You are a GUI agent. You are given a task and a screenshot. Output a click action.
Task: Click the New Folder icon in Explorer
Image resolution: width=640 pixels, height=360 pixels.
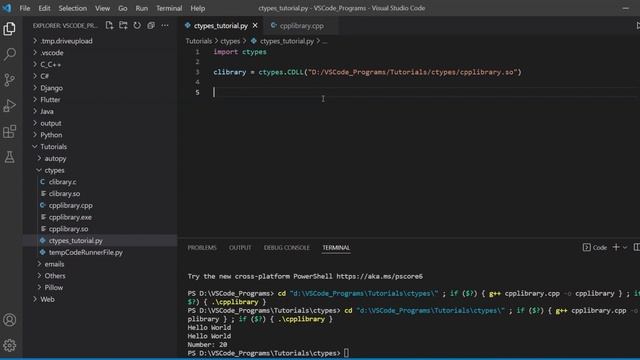(123, 25)
